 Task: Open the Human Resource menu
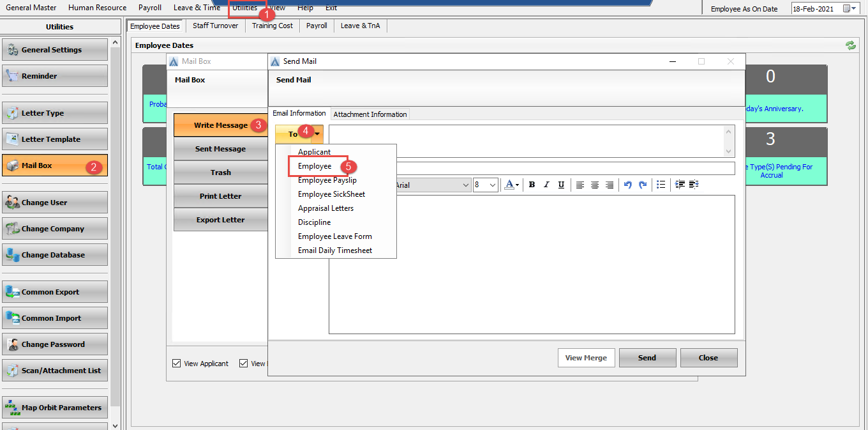tap(96, 8)
